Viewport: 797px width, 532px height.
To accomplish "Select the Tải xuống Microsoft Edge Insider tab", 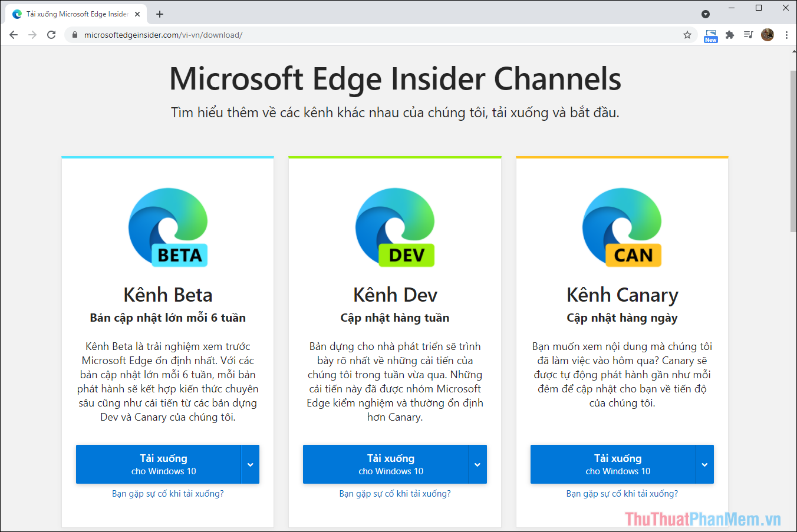I will click(77, 14).
